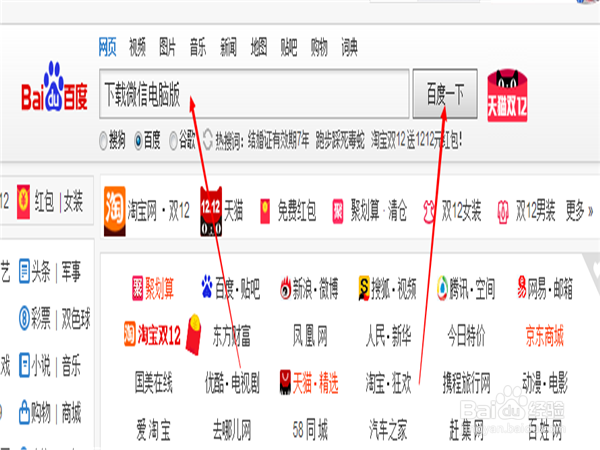Open the 京东商城 link
Image resolution: width=600 pixels, height=450 pixels.
tap(545, 336)
